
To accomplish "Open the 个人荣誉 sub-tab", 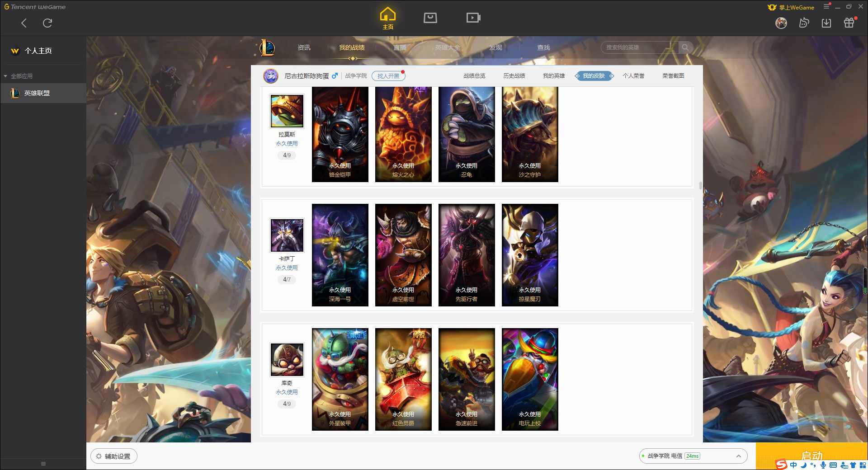I will (633, 76).
